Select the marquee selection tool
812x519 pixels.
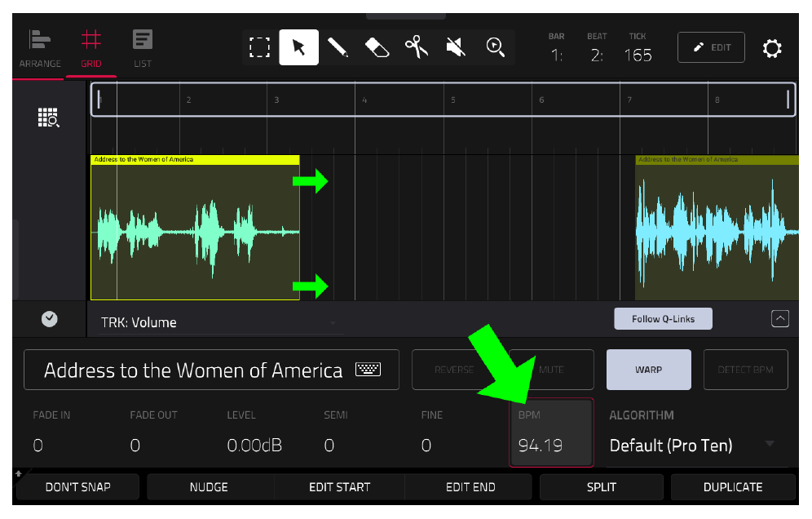pyautogui.click(x=259, y=47)
